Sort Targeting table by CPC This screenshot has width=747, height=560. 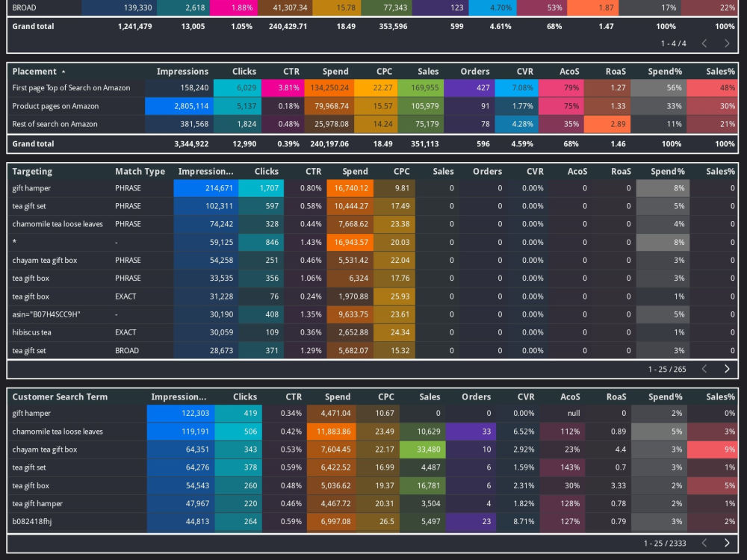point(402,172)
